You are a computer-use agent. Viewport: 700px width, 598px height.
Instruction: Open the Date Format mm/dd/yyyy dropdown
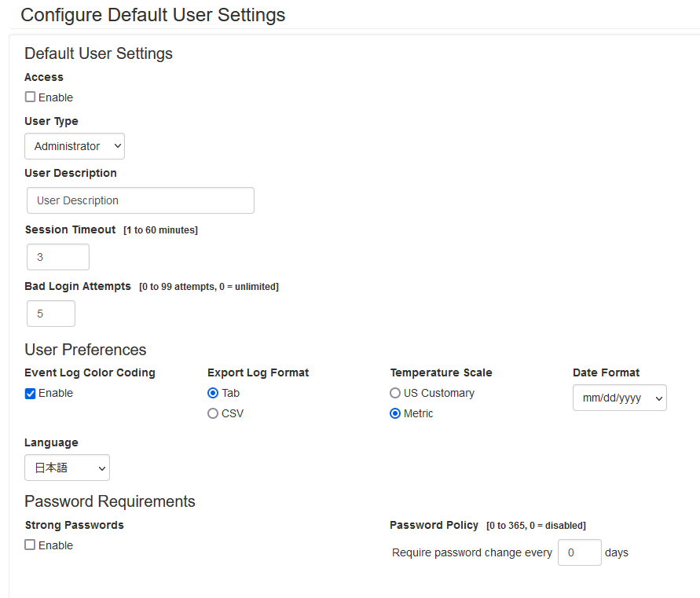(x=620, y=398)
